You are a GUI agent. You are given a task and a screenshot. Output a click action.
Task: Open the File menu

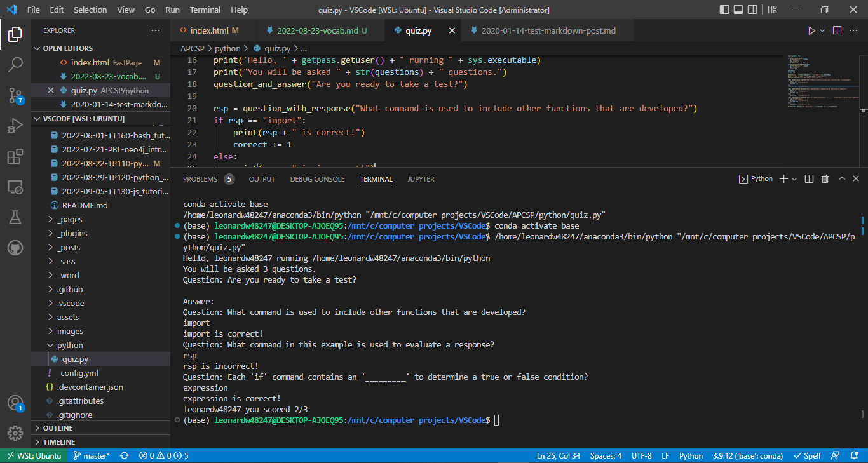(34, 10)
